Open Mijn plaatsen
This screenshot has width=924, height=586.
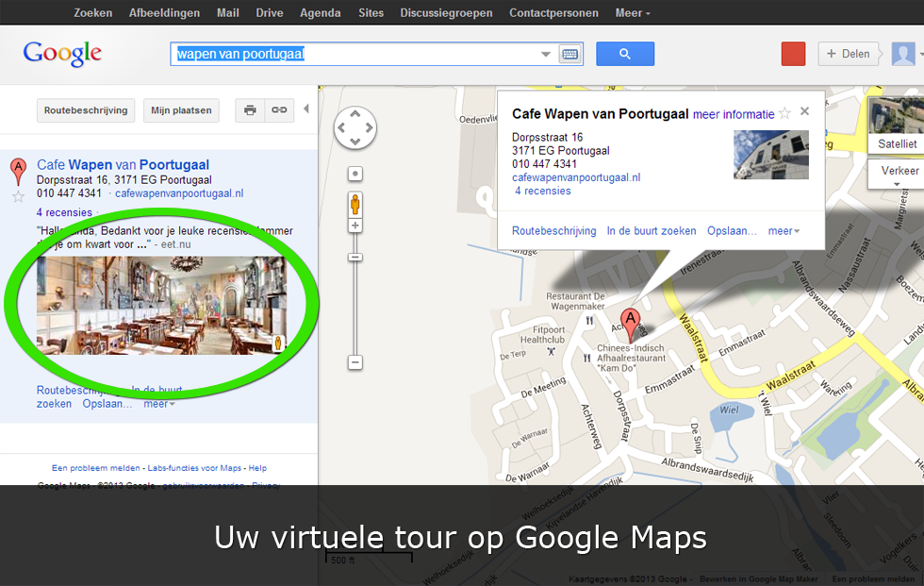[181, 110]
